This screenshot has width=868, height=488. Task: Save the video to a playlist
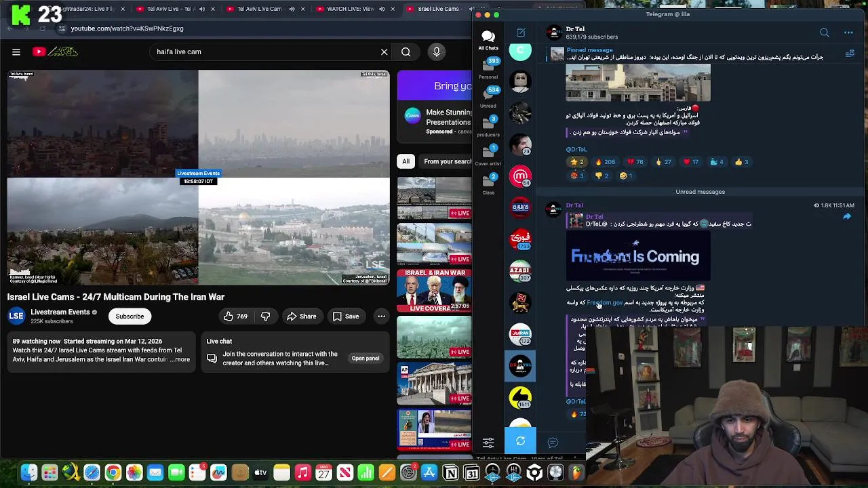(345, 317)
